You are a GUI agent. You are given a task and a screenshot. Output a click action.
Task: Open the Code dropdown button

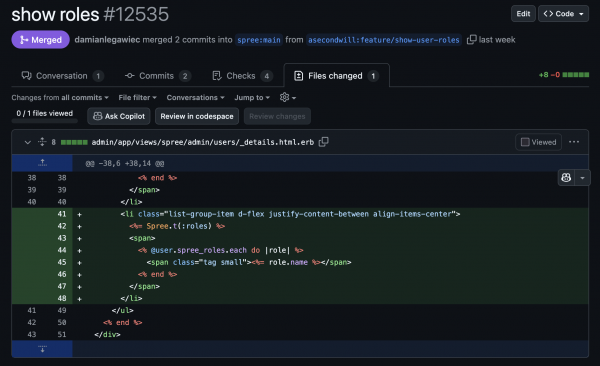click(563, 14)
